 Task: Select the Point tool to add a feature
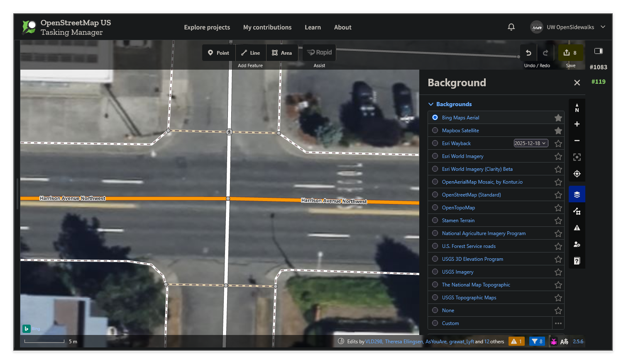pos(218,53)
